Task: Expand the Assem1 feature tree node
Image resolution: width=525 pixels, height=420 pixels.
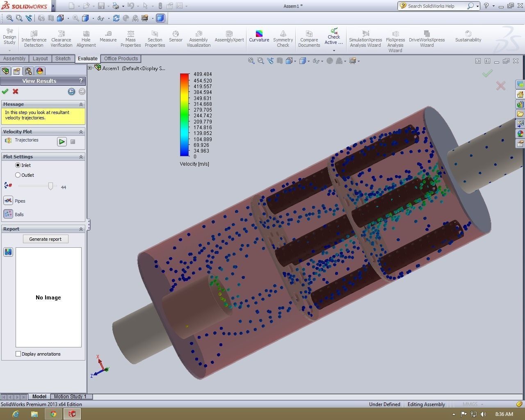Action: (90, 68)
